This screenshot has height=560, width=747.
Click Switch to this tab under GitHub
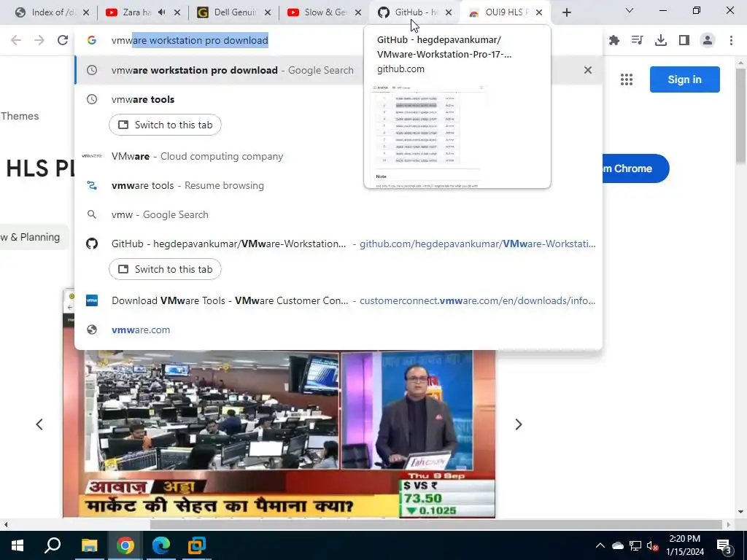coord(165,269)
